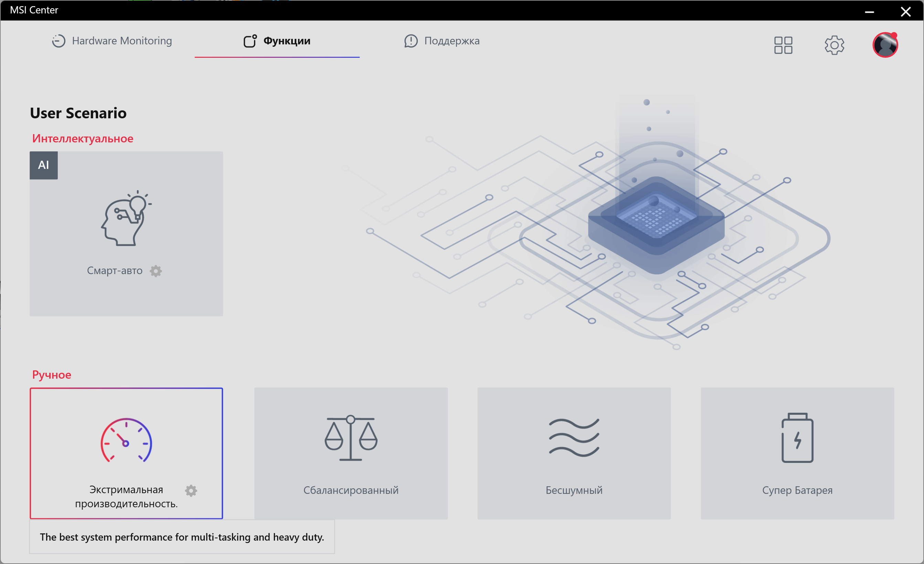Select the Супер Батарея battery icon
The image size is (924, 564).
click(x=797, y=438)
